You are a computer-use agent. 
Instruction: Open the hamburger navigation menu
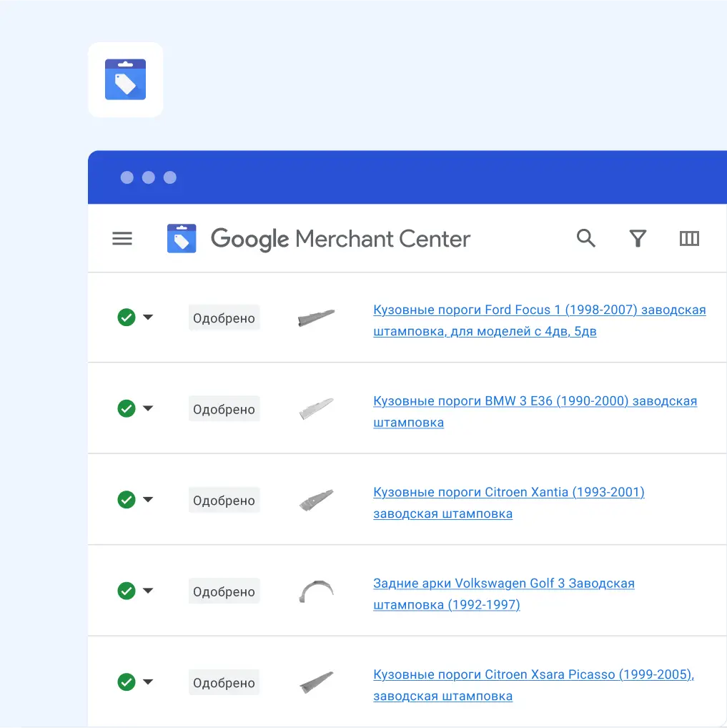point(122,239)
